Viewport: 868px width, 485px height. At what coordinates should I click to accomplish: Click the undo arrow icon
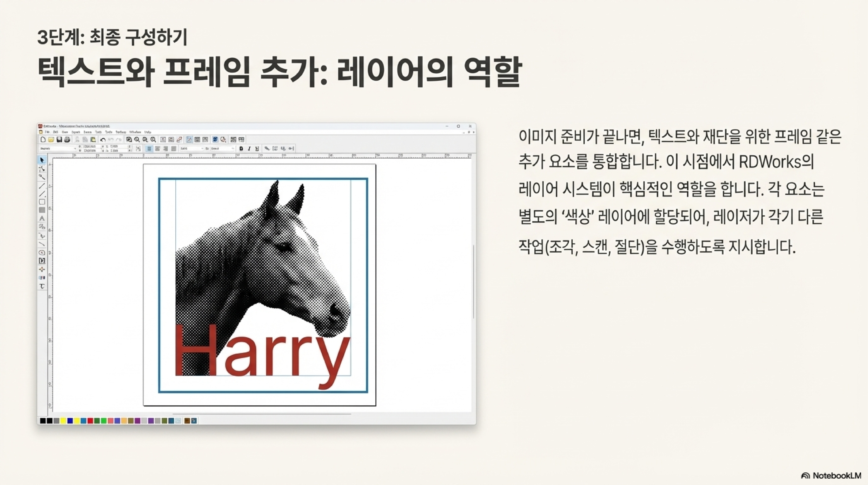pos(103,140)
